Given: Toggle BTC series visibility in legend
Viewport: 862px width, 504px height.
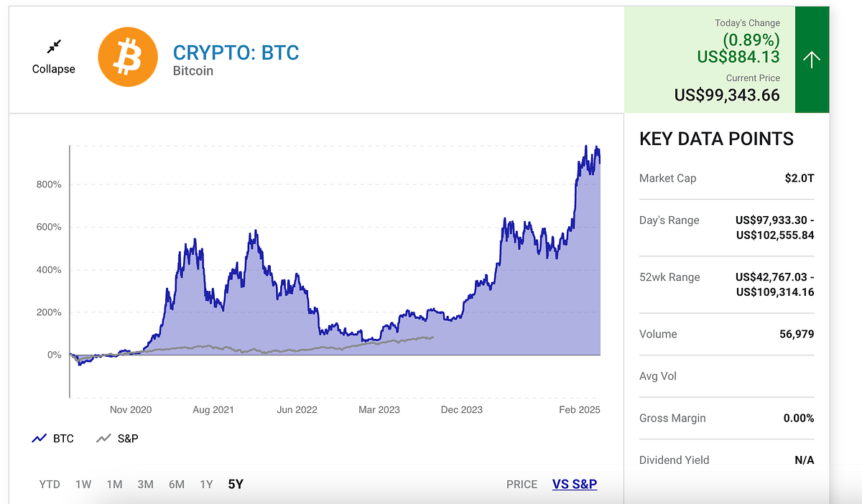Looking at the screenshot, I should click(53, 438).
